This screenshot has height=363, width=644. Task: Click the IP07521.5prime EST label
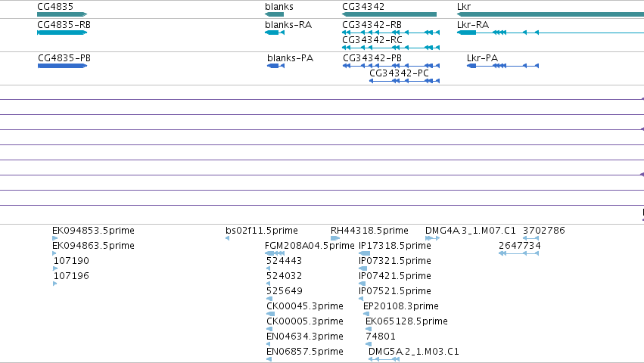click(x=395, y=291)
